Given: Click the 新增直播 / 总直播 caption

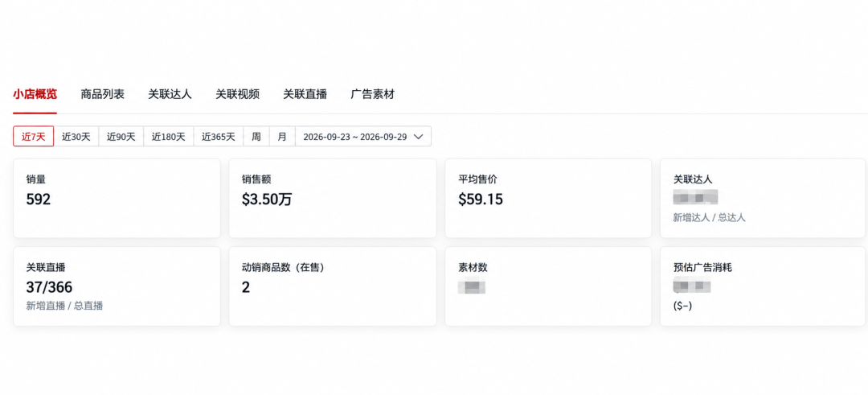Looking at the screenshot, I should click(x=64, y=305).
